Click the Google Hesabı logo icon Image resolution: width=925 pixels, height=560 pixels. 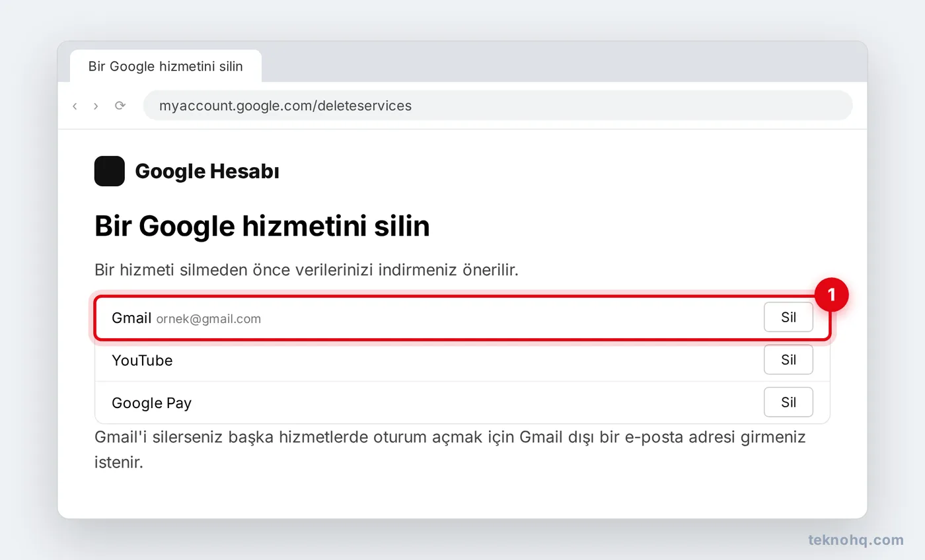pos(110,171)
